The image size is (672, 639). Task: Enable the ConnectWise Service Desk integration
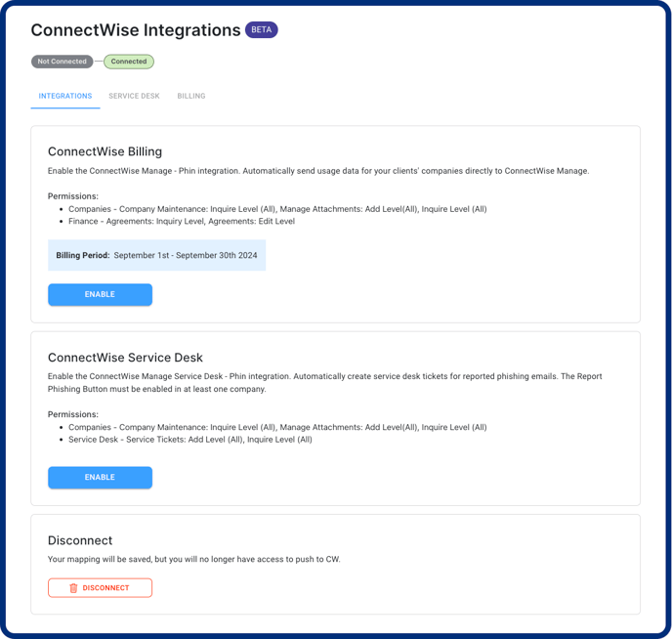(x=100, y=478)
